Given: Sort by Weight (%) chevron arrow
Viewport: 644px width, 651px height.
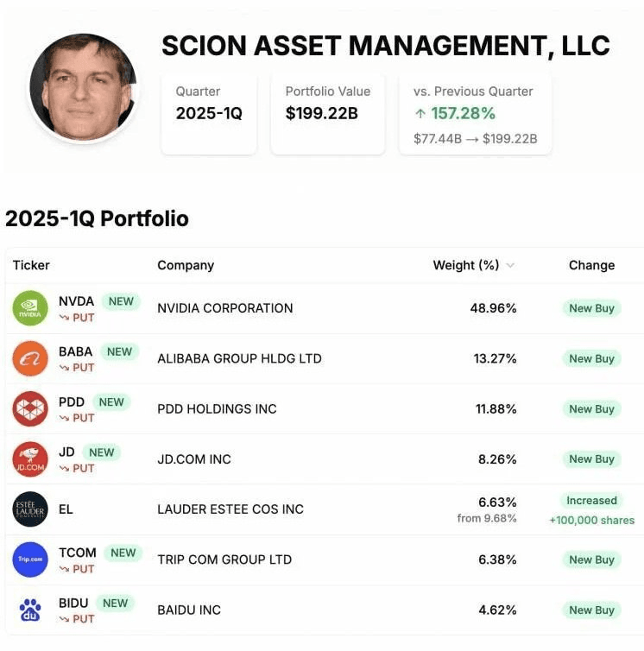Looking at the screenshot, I should coord(510,265).
